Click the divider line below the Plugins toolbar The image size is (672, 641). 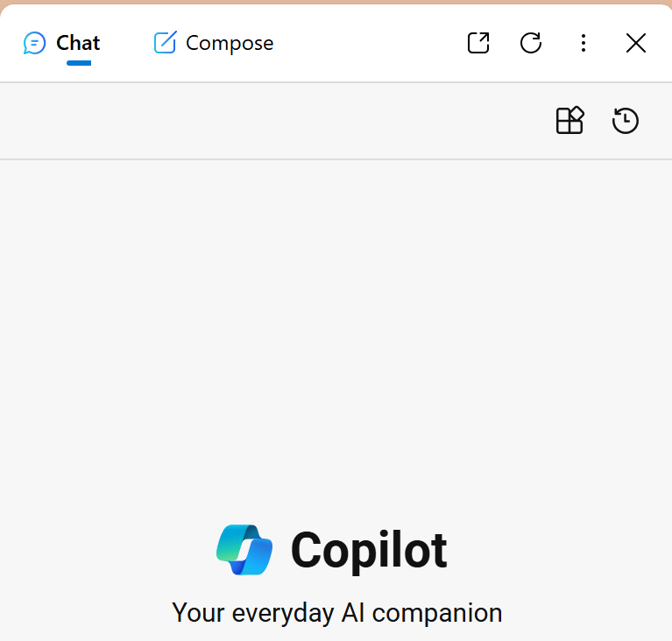pos(336,159)
